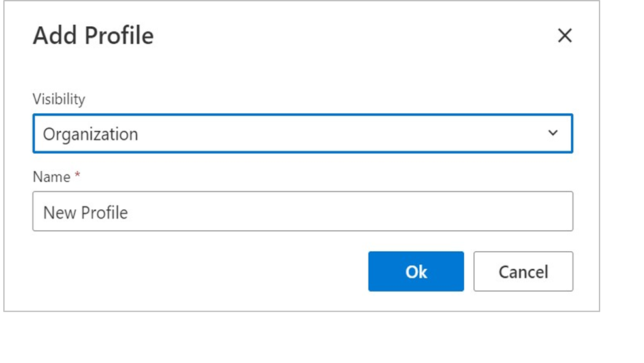Open the Visibility dropdown showing Organization

point(303,133)
